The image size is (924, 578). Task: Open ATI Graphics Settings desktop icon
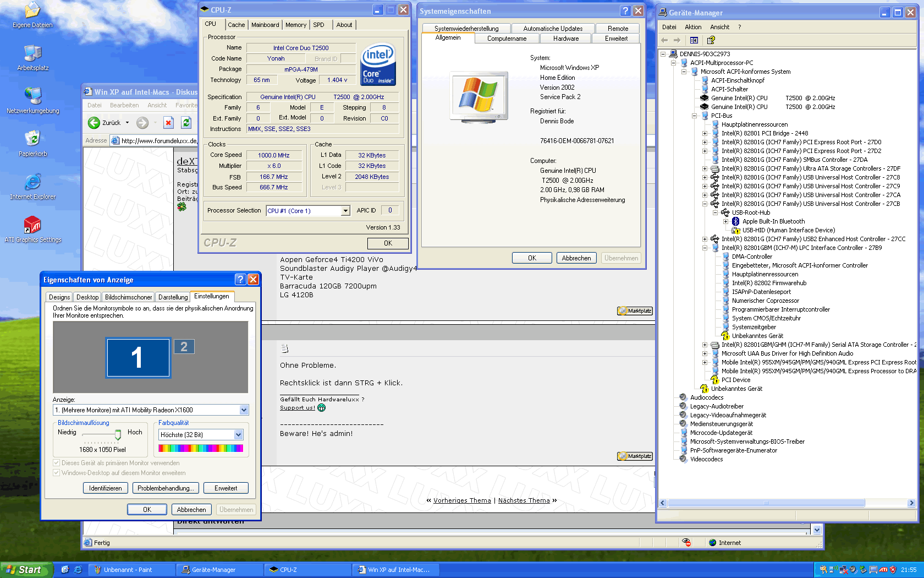pyautogui.click(x=32, y=229)
